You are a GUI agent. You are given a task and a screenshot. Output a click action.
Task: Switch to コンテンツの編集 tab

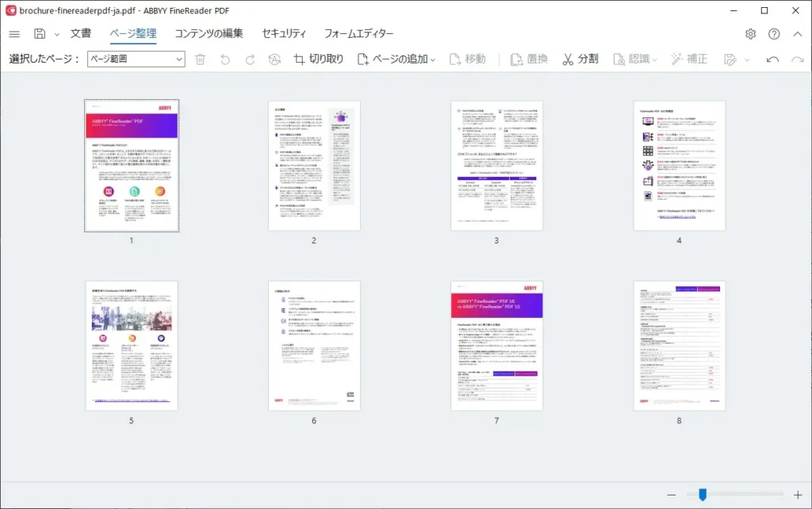coord(209,33)
